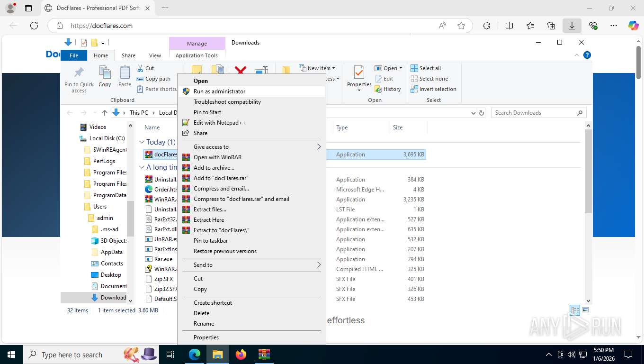The height and width of the screenshot is (364, 644).
Task: Sort by the Type column header
Action: [361, 127]
